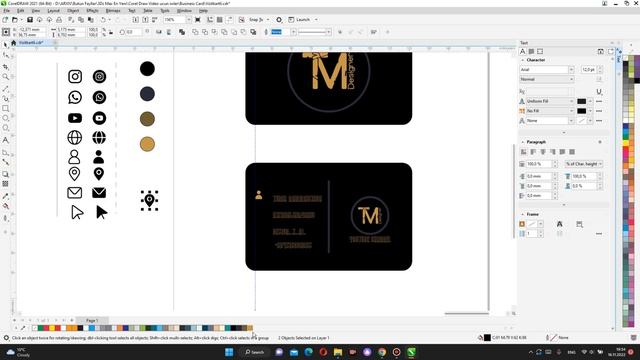Toggle center text alignment in Paragraph section

coord(543,152)
